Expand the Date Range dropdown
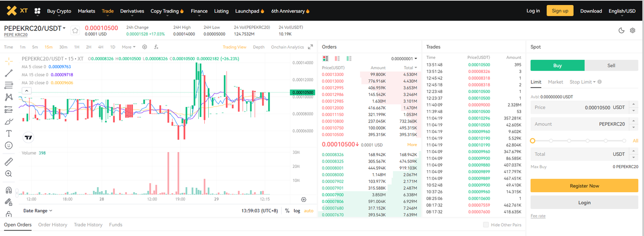Image resolution: width=644 pixels, height=236 pixels. pos(38,211)
